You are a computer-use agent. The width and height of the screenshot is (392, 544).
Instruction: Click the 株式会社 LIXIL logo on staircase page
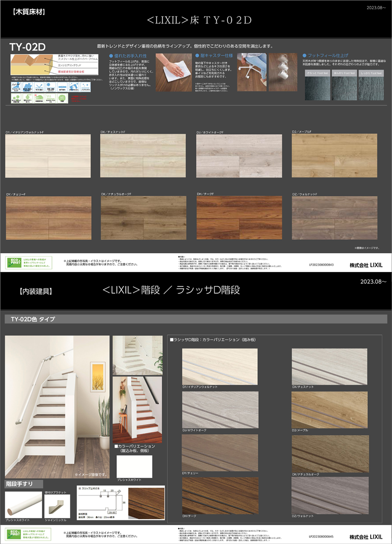[x=366, y=537]
